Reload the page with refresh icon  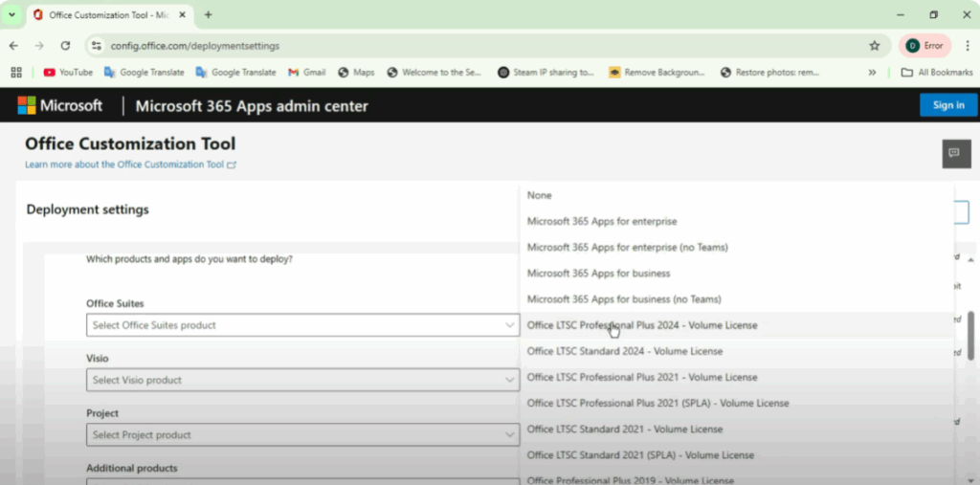65,46
